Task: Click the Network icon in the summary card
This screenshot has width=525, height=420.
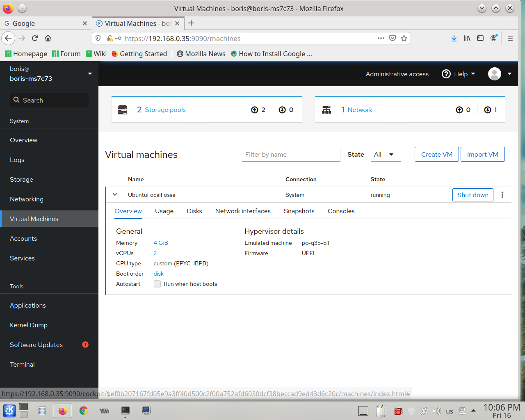Action: click(326, 109)
